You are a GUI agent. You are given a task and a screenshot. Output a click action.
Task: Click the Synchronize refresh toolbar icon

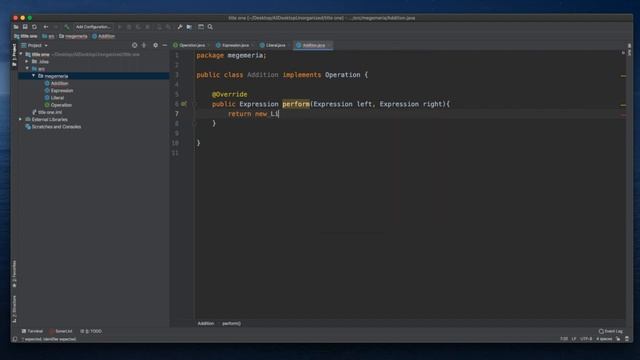point(34,27)
